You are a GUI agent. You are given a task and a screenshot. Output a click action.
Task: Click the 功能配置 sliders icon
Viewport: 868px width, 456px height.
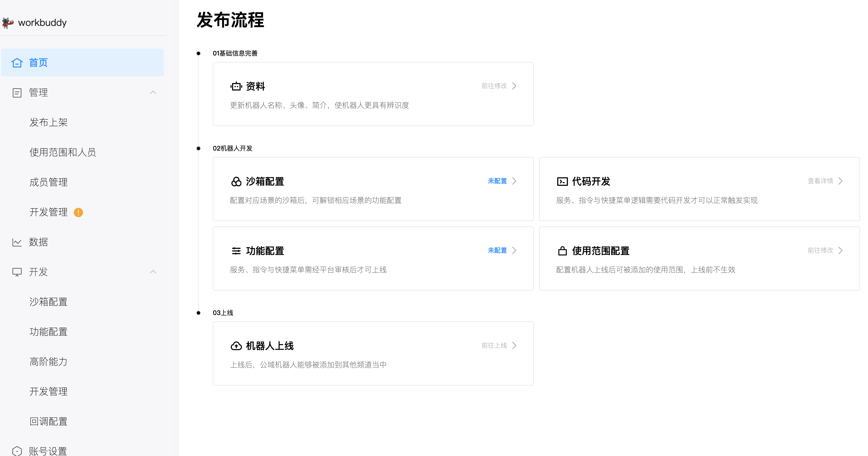tap(236, 251)
